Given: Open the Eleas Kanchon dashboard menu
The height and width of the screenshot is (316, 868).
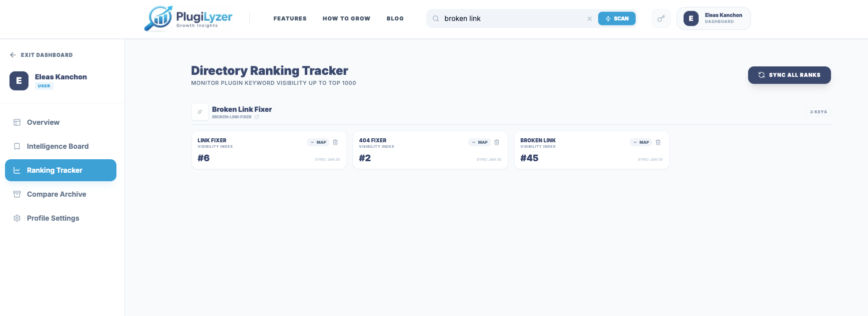Looking at the screenshot, I should (x=714, y=18).
